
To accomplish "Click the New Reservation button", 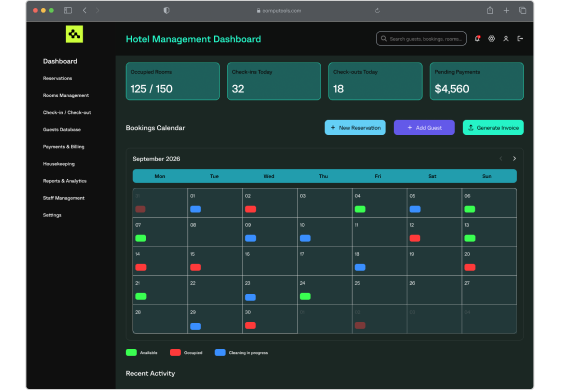I will pos(355,128).
